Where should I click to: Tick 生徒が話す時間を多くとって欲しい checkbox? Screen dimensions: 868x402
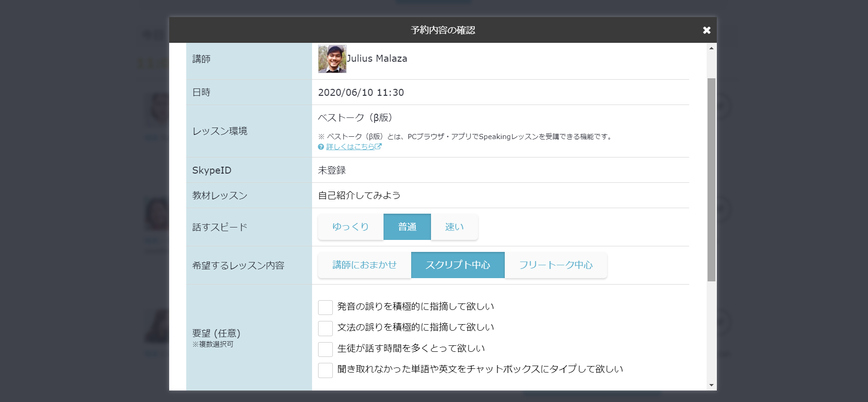[325, 349]
